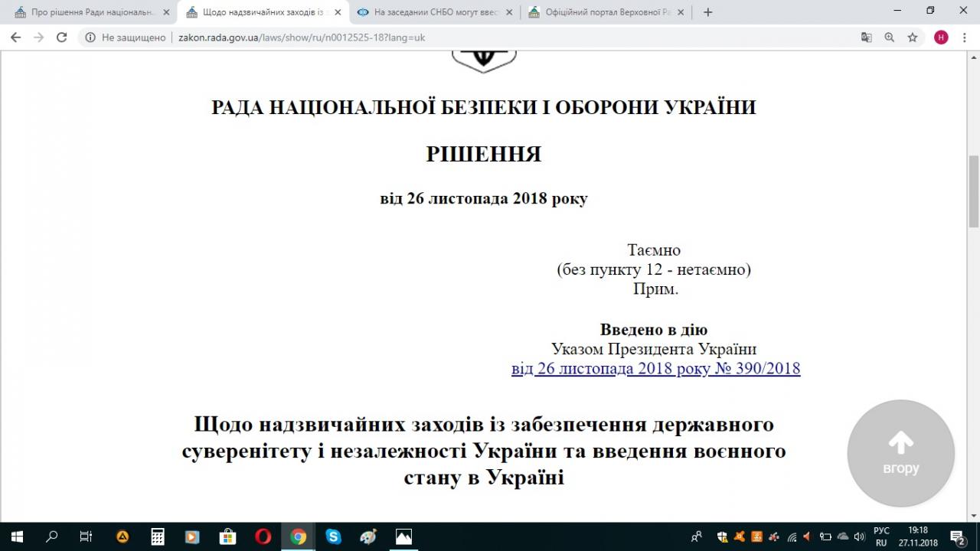
Task: Reload the current page
Action: 62,37
